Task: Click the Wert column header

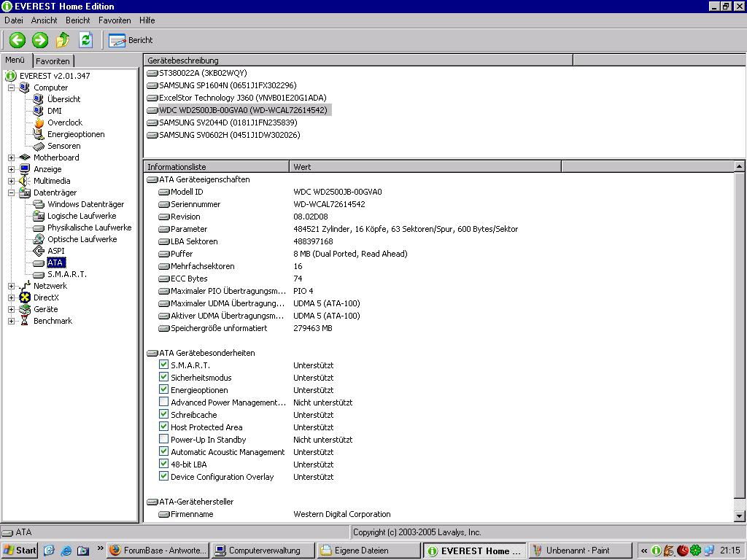Action: coord(425,167)
